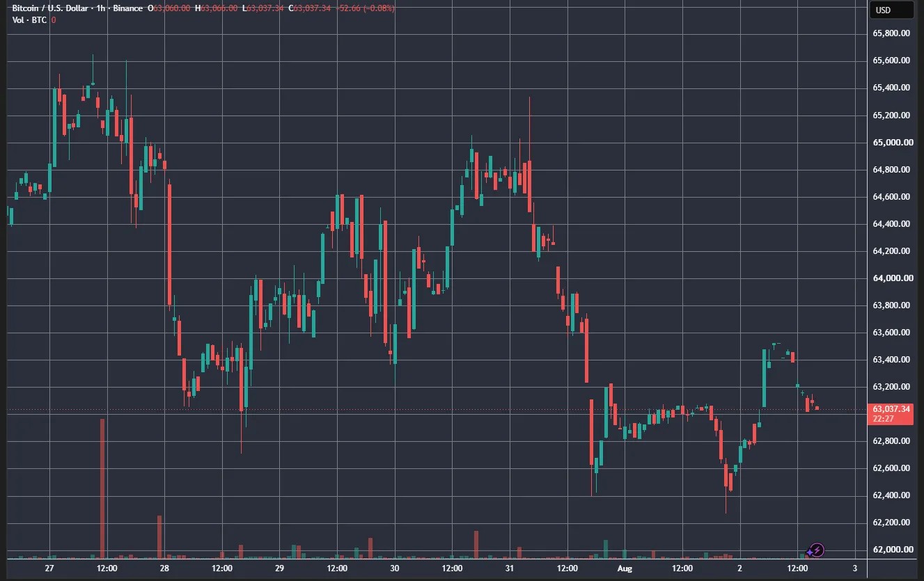Click the 62,000.00 price axis label
This screenshot has height=581, width=924.
click(x=892, y=550)
